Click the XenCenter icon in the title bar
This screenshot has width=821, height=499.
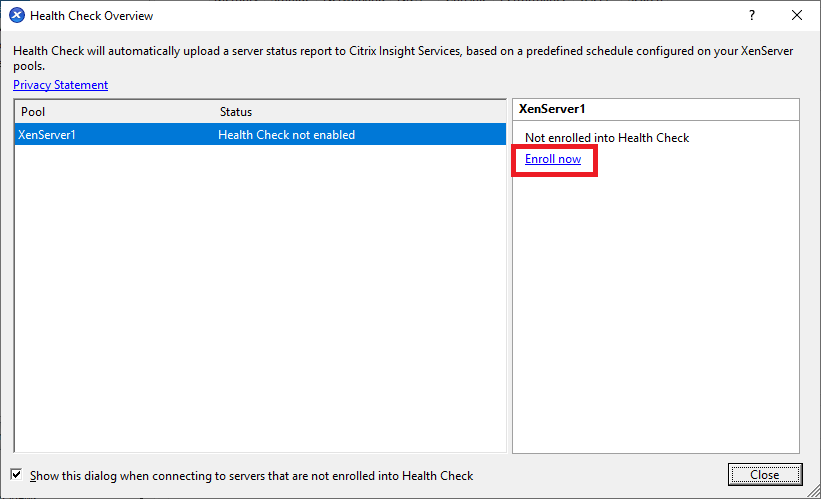[x=16, y=16]
